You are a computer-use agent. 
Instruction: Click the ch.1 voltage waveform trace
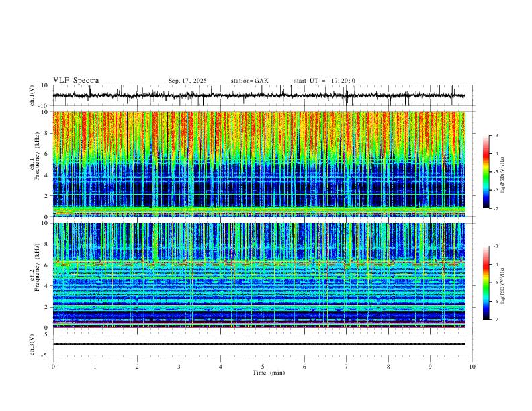coord(259,95)
